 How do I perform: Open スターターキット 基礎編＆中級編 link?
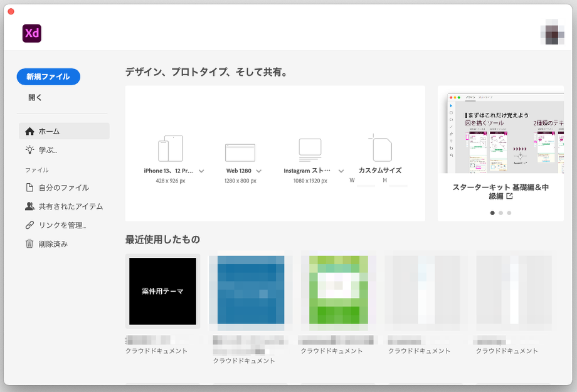click(x=500, y=191)
